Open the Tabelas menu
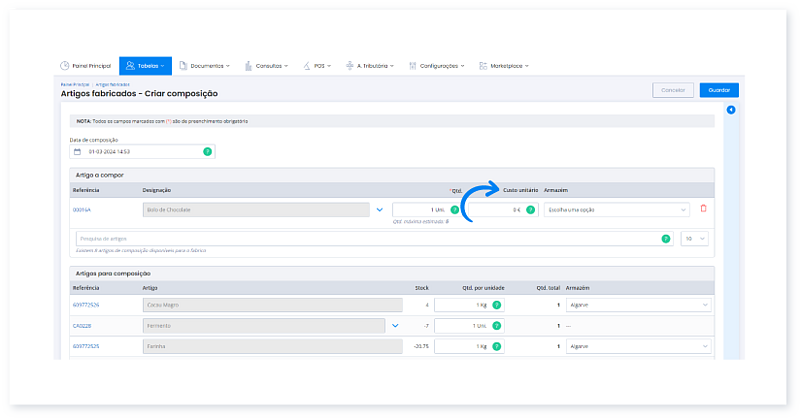The width and height of the screenshot is (800, 419). tap(145, 66)
